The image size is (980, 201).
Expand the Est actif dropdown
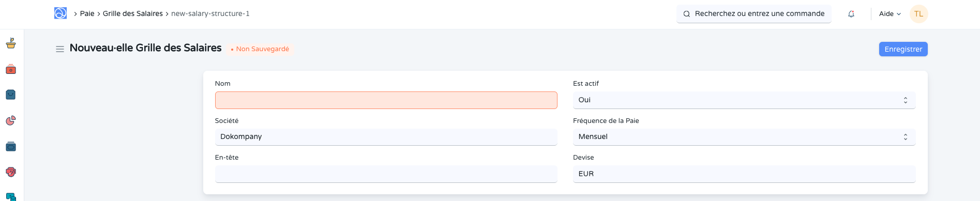tap(744, 100)
